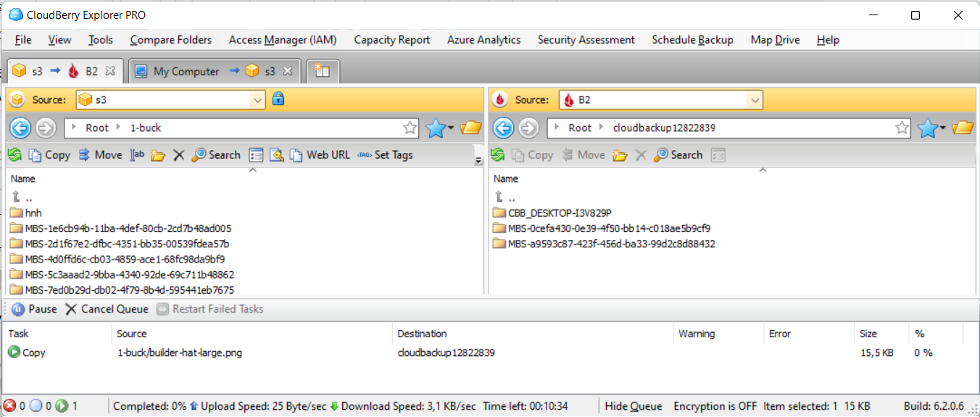This screenshot has height=417, width=980.
Task: Open favorites blue star dropdown in B2 pane
Action: (x=931, y=128)
